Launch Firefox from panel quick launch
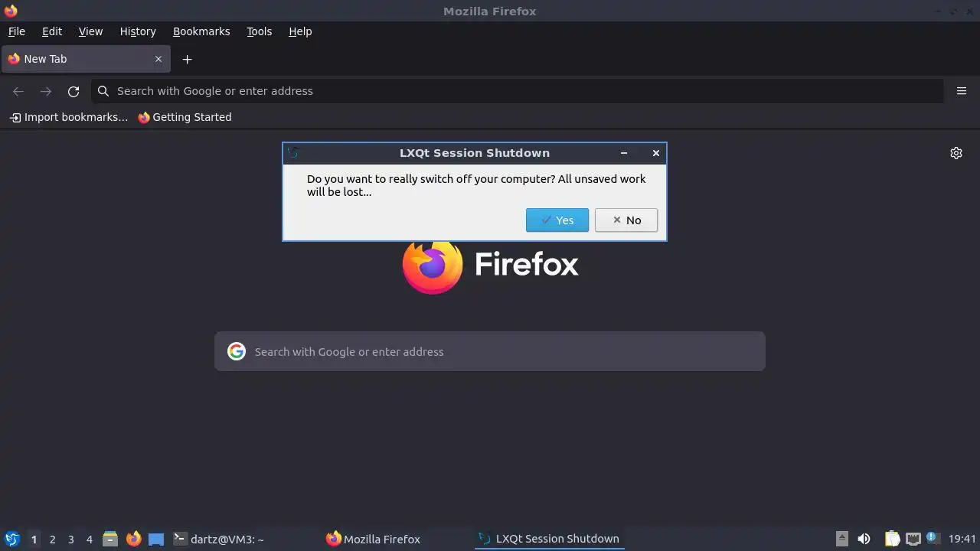The height and width of the screenshot is (551, 980). 133,539
